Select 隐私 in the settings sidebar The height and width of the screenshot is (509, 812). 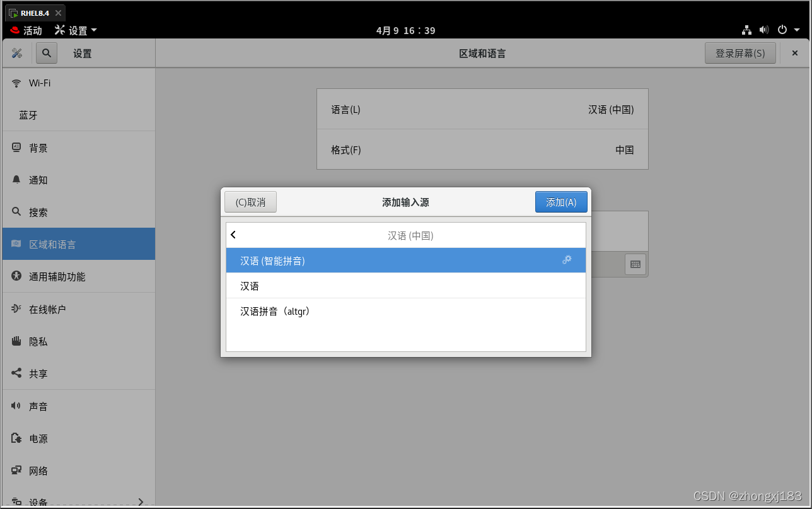tap(79, 341)
